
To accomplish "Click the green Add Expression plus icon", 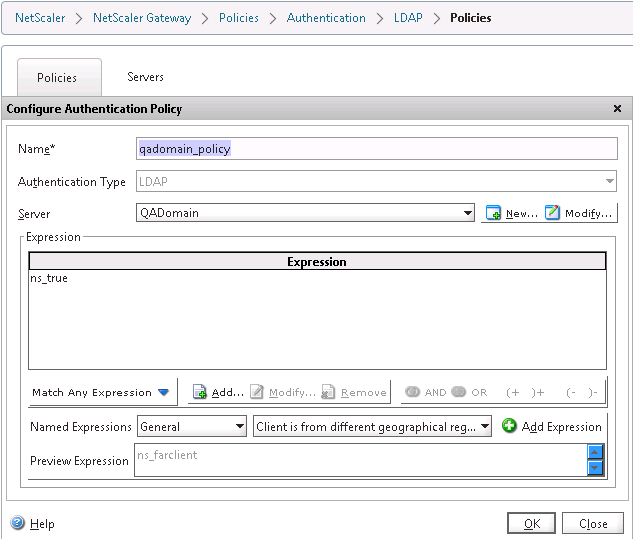I will 509,427.
